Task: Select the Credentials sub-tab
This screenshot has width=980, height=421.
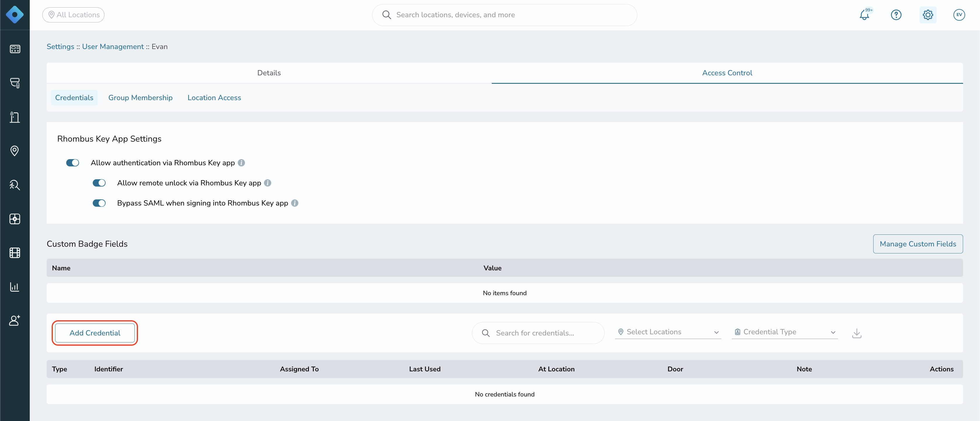Action: 74,98
